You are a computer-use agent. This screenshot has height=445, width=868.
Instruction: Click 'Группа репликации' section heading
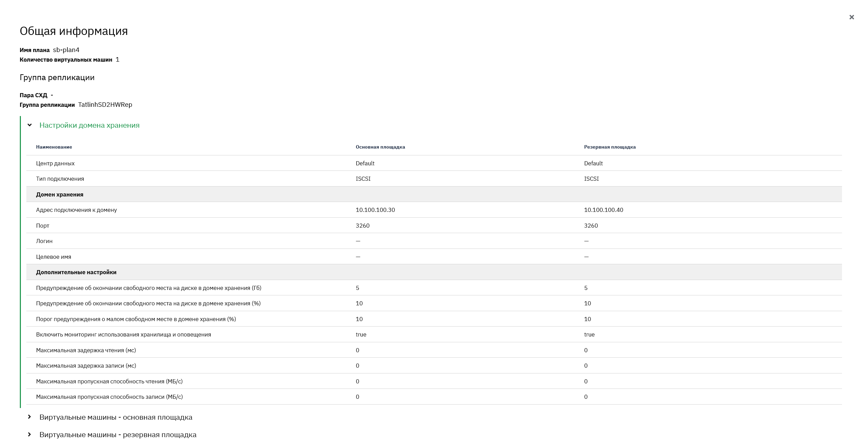click(57, 78)
